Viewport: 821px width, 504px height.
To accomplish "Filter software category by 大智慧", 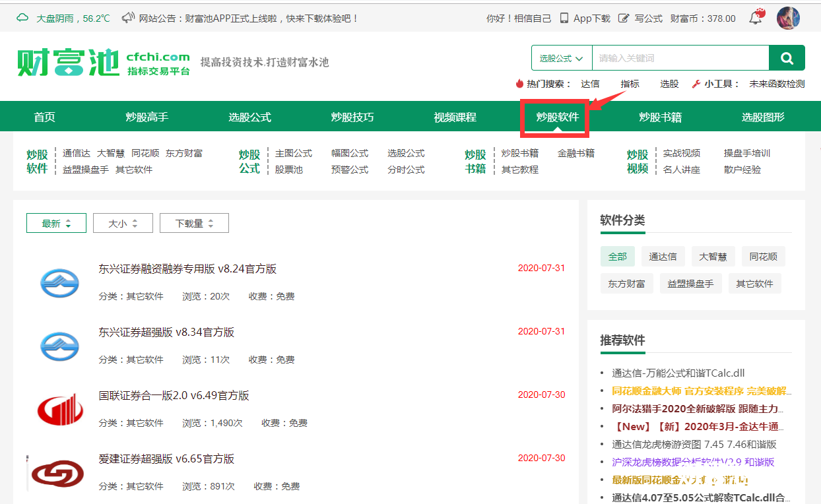I will tap(713, 257).
